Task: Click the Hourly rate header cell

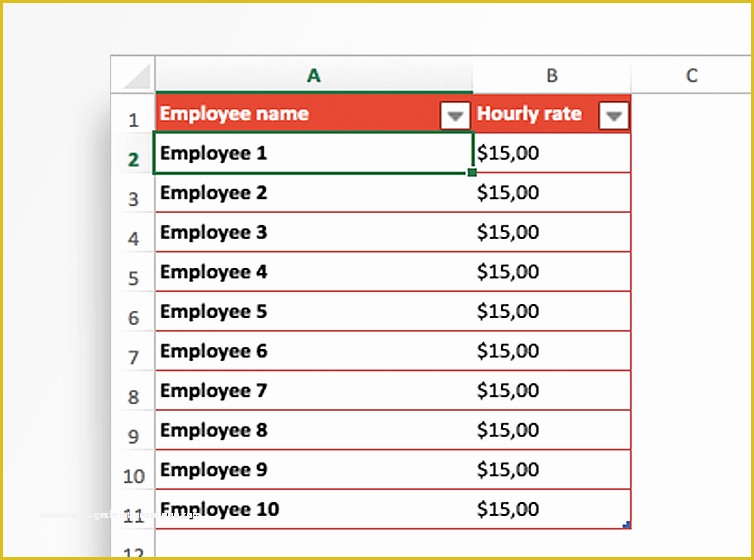Action: [552, 113]
